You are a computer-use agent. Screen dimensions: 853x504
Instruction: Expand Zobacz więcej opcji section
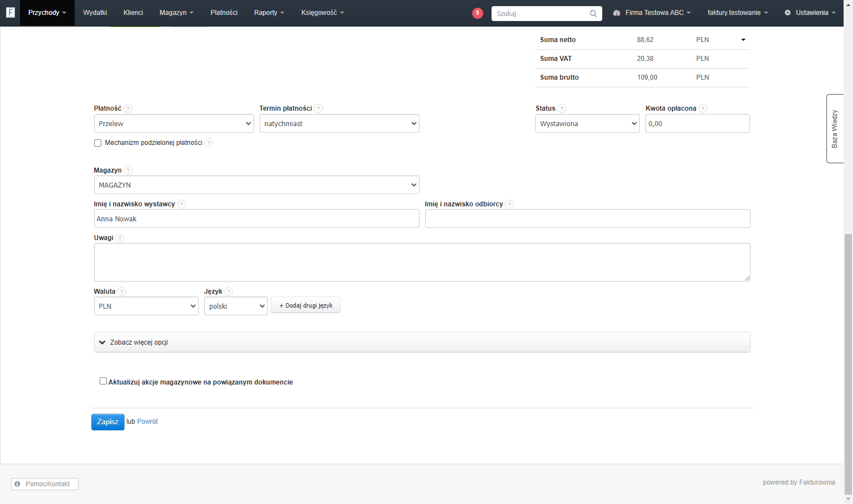(422, 342)
